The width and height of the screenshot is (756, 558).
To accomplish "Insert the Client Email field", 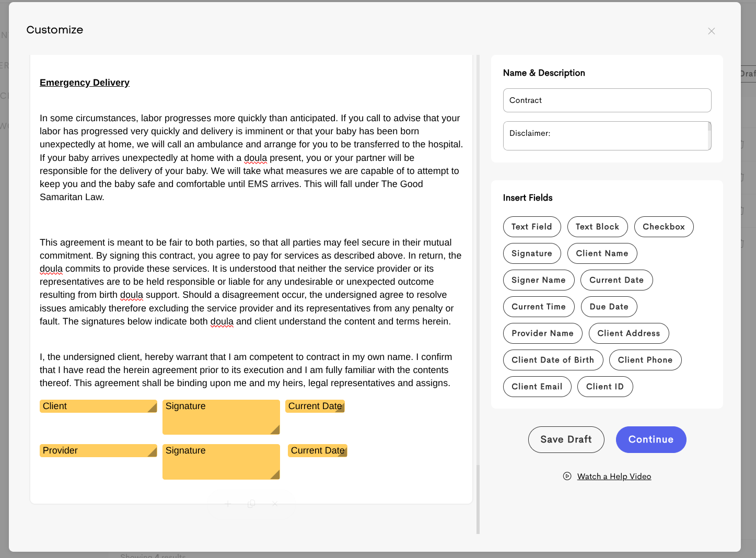I will [x=537, y=387].
